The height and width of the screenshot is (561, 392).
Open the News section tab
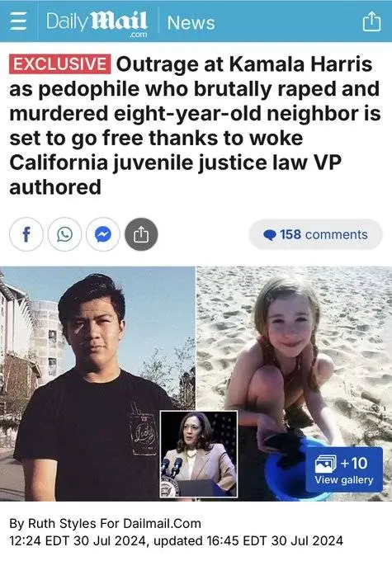tap(191, 22)
